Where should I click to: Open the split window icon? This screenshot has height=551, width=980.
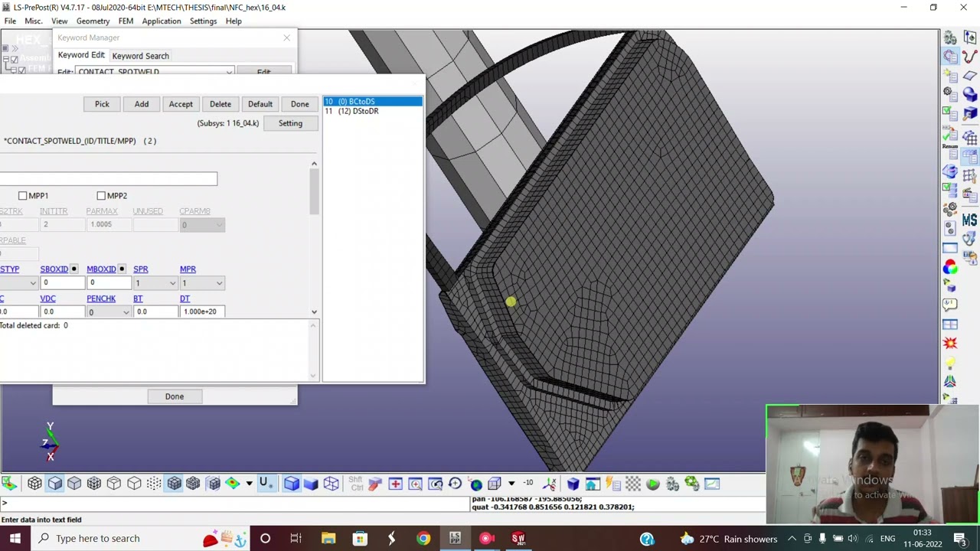point(950,324)
